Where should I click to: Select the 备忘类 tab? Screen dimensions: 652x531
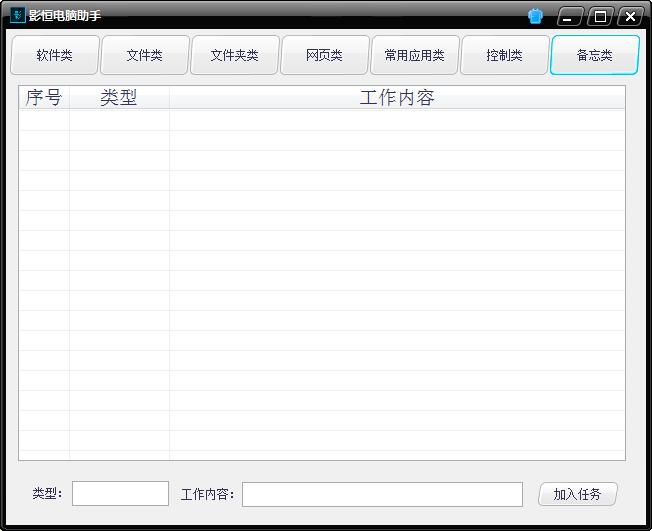(x=595, y=55)
